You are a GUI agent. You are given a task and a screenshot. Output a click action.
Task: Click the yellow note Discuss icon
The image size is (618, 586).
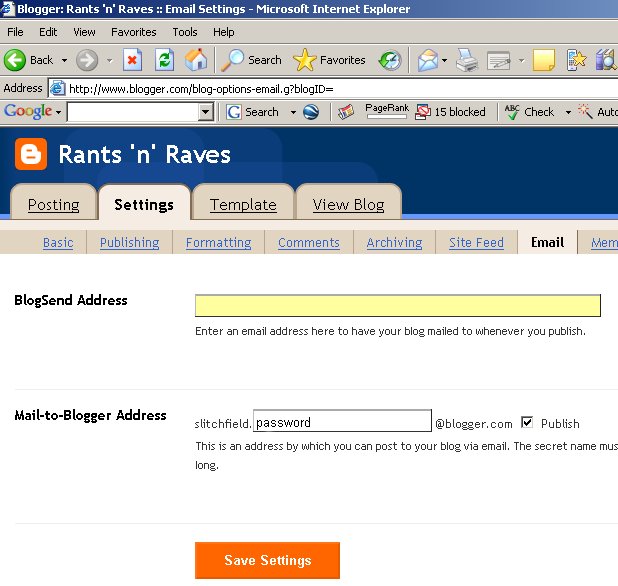[x=544, y=60]
